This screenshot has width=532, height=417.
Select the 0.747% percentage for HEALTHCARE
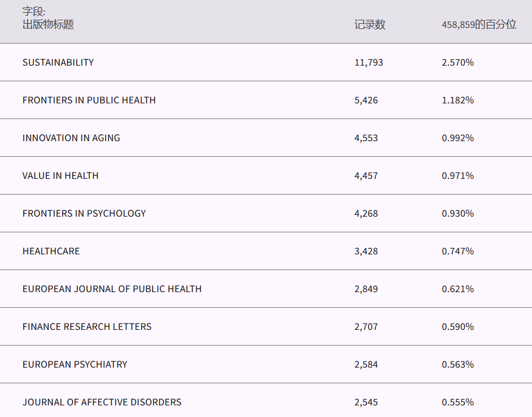[458, 251]
